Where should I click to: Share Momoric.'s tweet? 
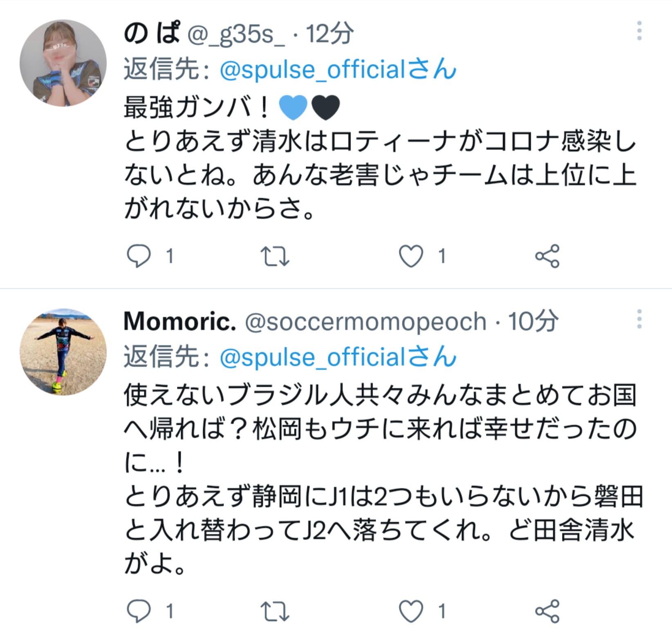point(547,611)
